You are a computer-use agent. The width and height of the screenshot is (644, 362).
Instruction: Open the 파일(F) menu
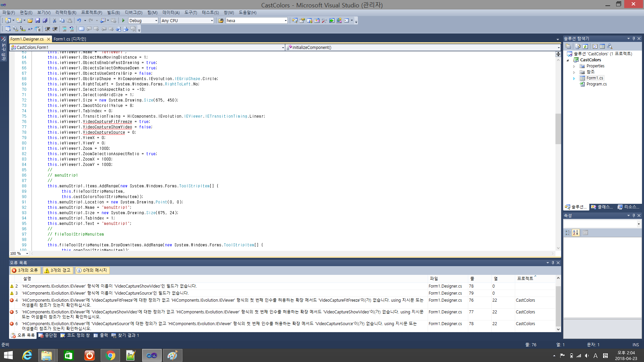pyautogui.click(x=9, y=12)
